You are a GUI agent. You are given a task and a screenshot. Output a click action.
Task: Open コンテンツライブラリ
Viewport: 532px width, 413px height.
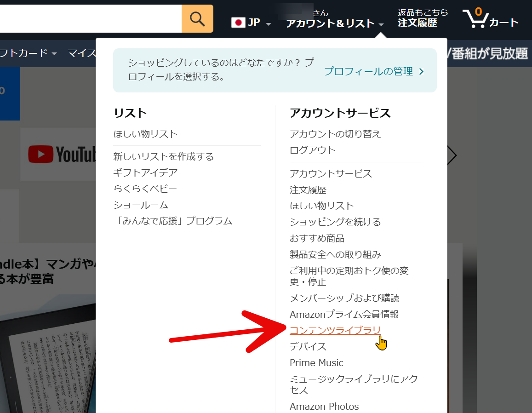(x=335, y=330)
